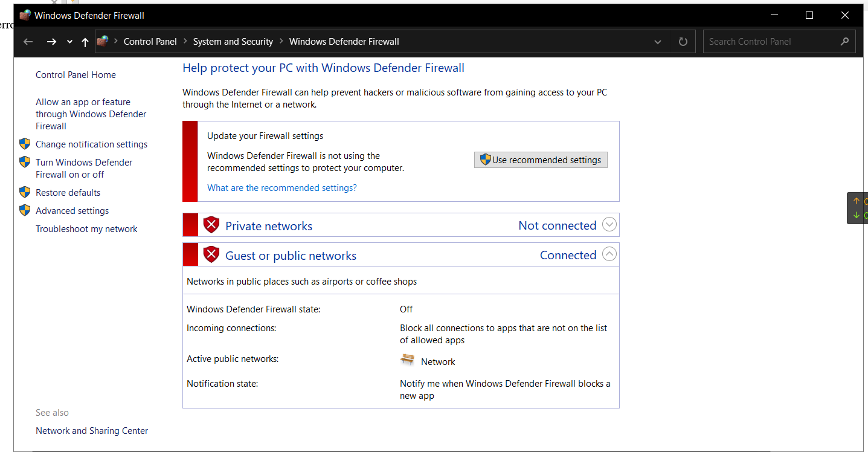Screen dimensions: 868x452
Task: Click shield icon beside Advanced settings
Action: (25, 210)
